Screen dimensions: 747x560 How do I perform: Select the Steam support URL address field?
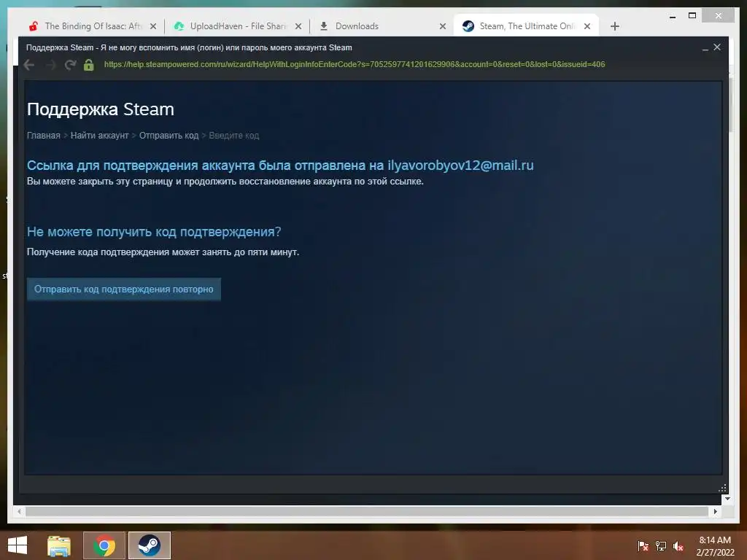(355, 64)
